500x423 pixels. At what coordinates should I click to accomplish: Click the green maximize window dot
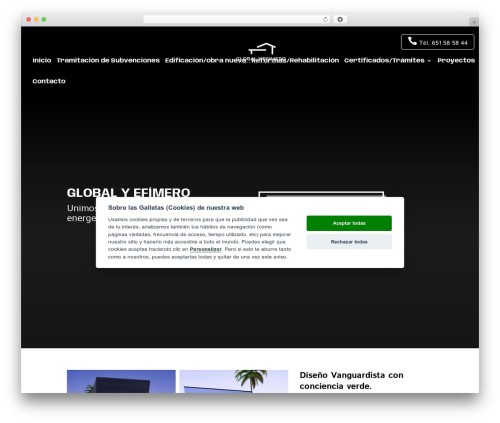[x=44, y=19]
